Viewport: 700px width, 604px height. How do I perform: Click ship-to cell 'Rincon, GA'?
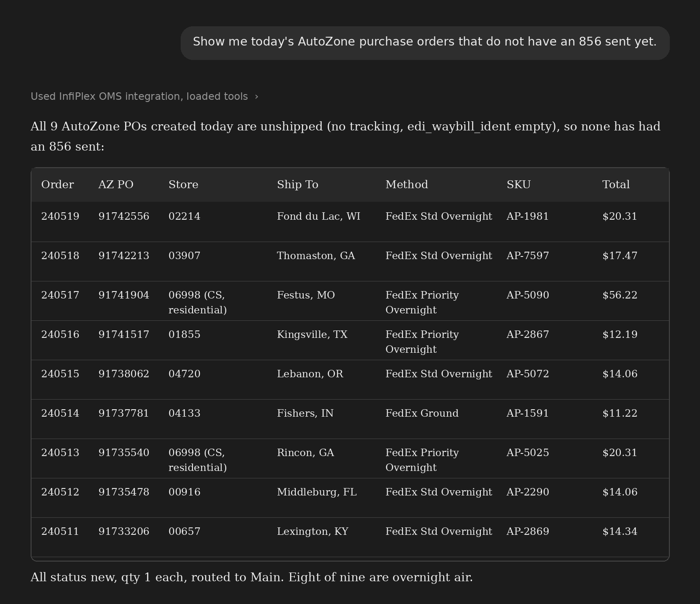pyautogui.click(x=305, y=453)
